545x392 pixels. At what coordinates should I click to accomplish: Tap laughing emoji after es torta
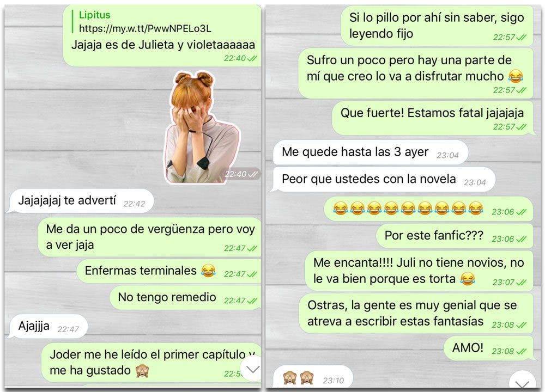(x=468, y=278)
